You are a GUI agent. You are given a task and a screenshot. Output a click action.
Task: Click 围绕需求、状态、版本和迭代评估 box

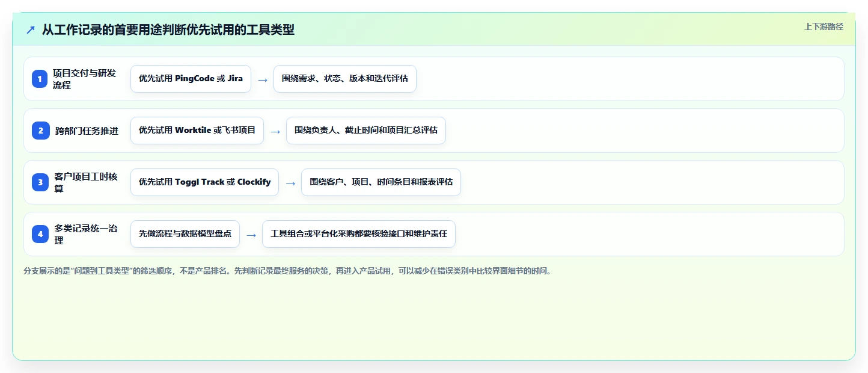(345, 79)
